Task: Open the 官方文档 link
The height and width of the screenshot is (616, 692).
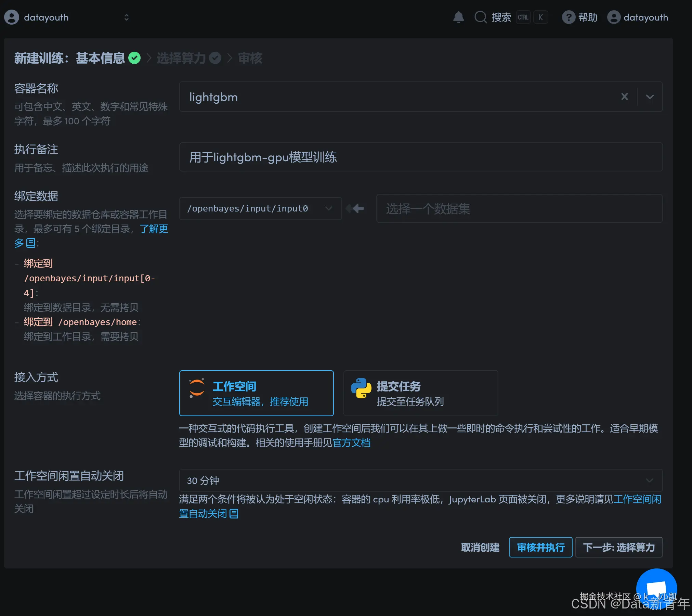Action: (351, 443)
